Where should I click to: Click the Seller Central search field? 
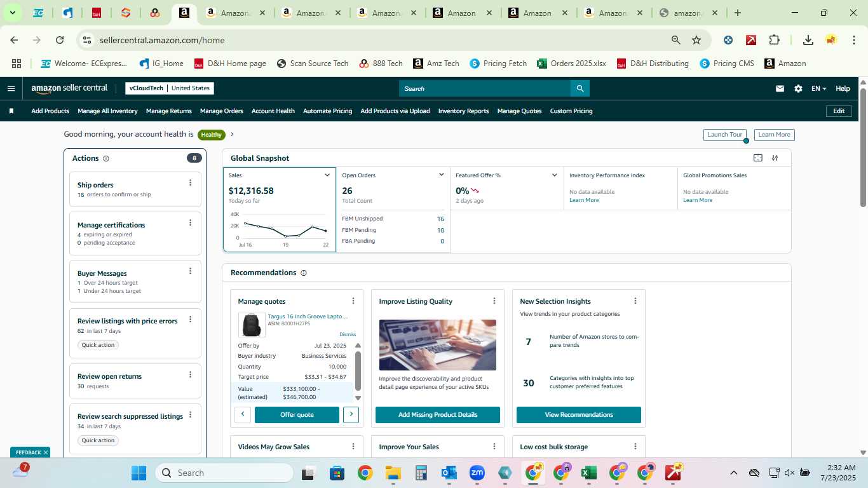(x=484, y=88)
